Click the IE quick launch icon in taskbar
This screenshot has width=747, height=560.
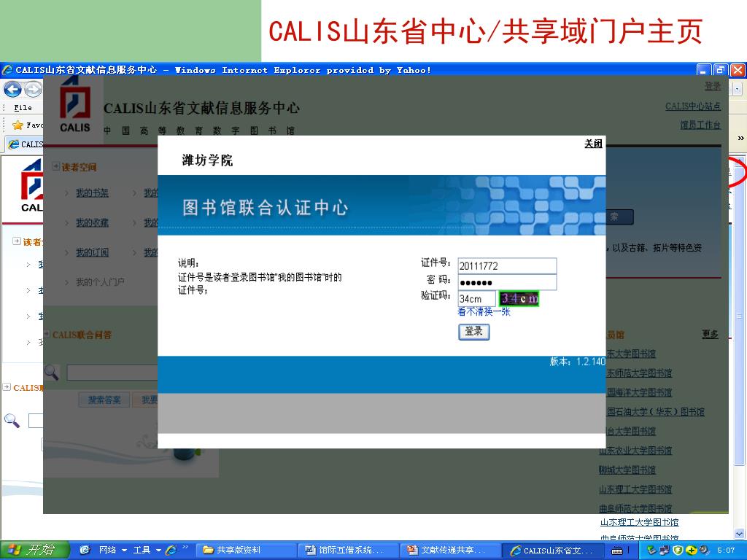pos(171,551)
